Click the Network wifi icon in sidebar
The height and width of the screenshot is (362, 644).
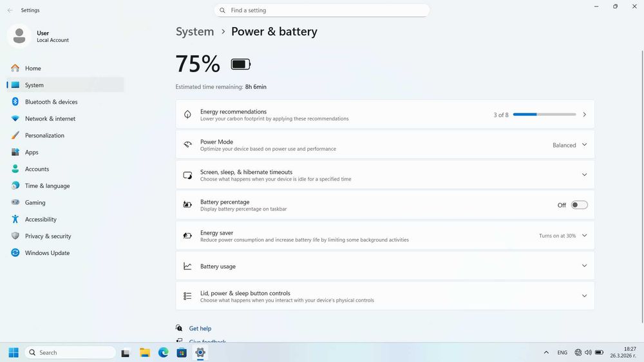tap(15, 119)
